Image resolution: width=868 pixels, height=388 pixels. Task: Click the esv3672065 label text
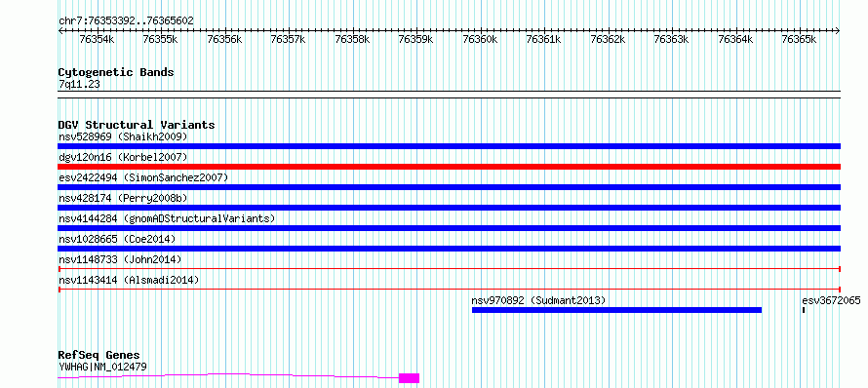coord(831,300)
